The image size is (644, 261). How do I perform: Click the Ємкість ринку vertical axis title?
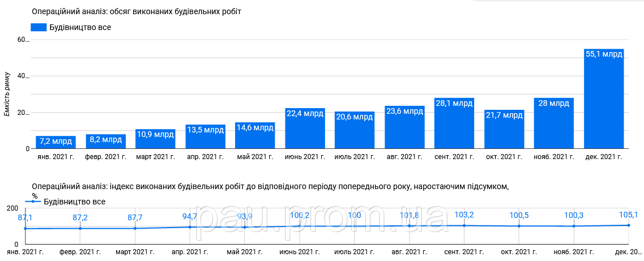7,94
